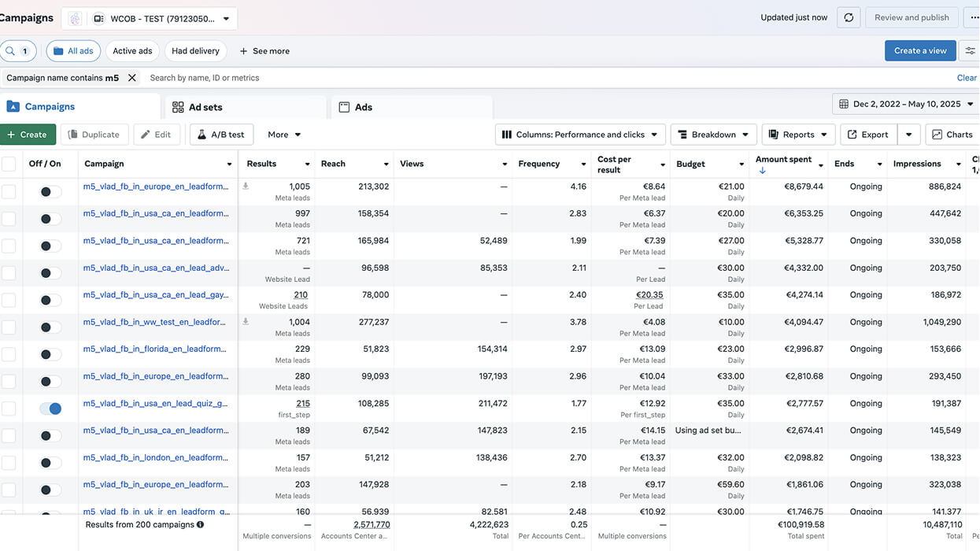The width and height of the screenshot is (980, 551).
Task: Remove the 'Campaign name contains m5' filter
Action: pyautogui.click(x=132, y=78)
